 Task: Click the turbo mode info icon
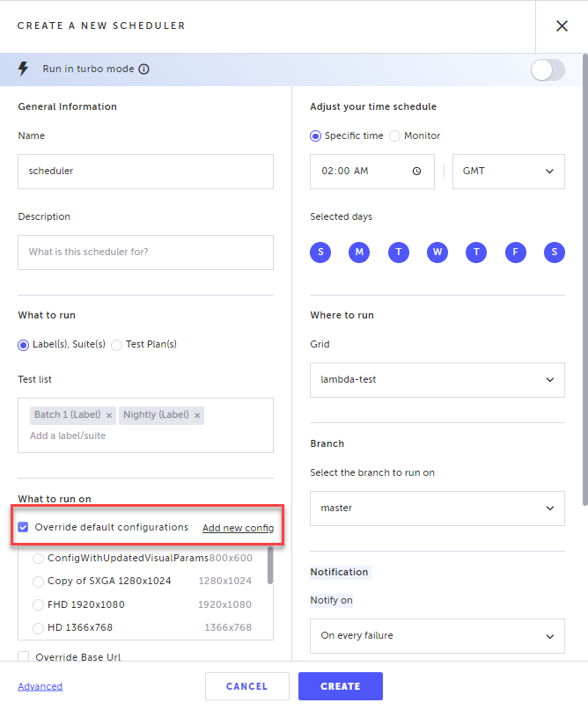coord(144,70)
